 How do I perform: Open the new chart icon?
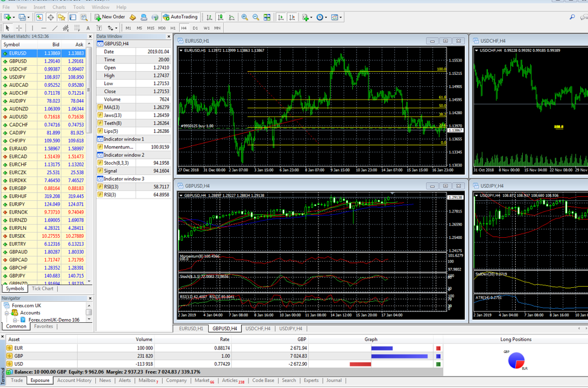coord(7,17)
